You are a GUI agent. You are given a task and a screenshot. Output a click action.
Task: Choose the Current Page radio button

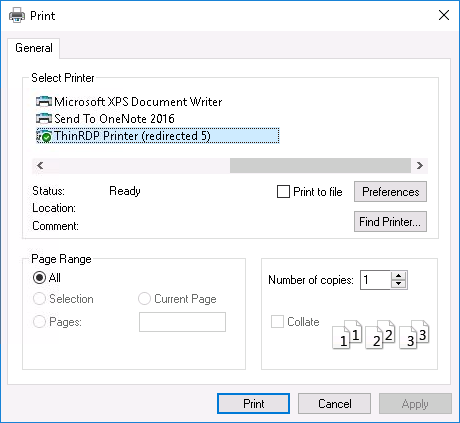point(144,299)
